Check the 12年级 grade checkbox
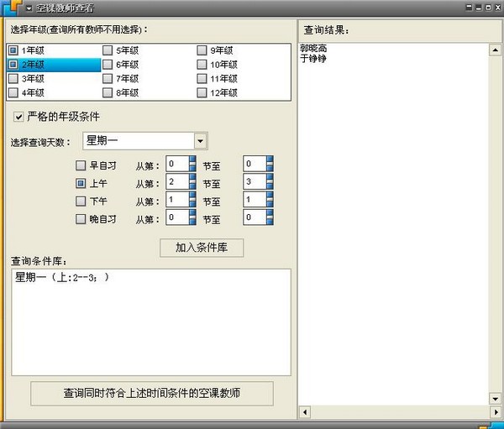 coord(202,92)
